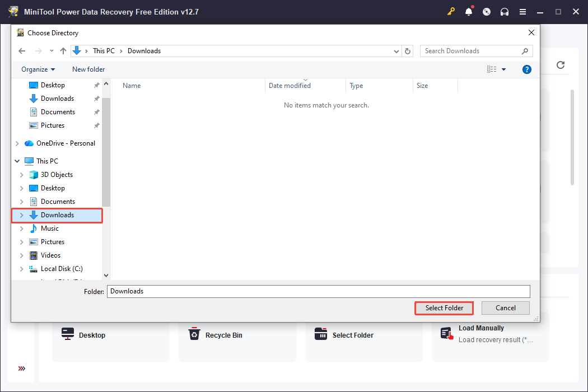The image size is (588, 392).
Task: Expand the Local Disk (C:) tree node
Action: point(21,268)
